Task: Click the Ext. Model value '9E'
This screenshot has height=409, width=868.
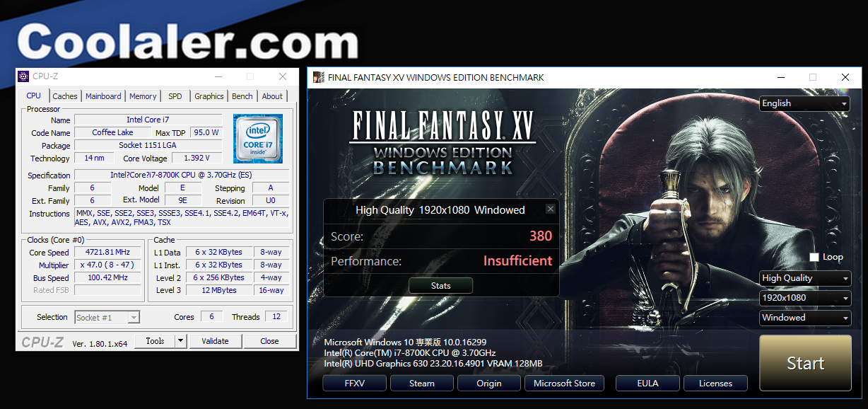Action: (x=183, y=200)
